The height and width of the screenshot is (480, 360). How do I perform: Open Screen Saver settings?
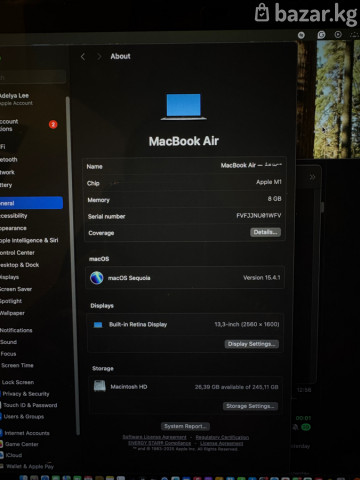[x=16, y=289]
